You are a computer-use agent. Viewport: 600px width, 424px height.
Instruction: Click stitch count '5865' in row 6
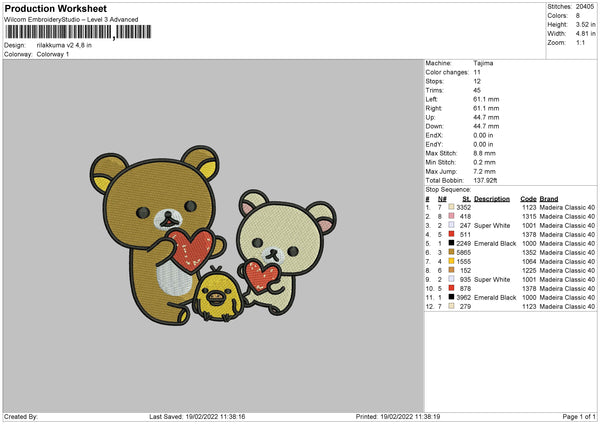pyautogui.click(x=463, y=252)
